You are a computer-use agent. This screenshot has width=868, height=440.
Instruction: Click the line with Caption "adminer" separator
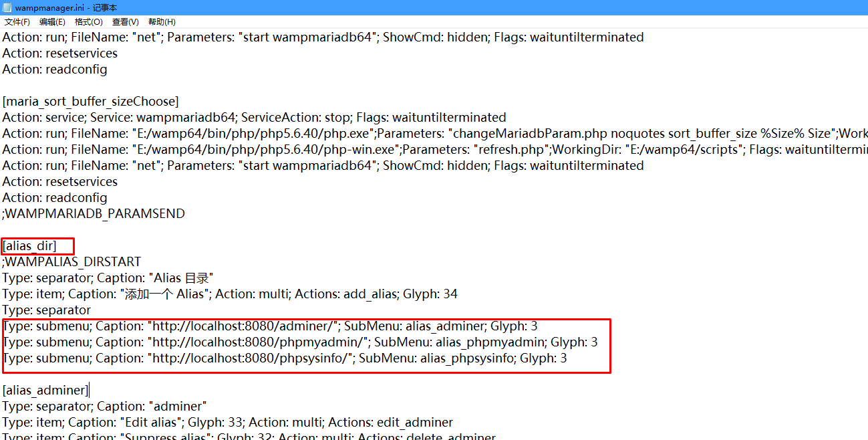pos(104,407)
